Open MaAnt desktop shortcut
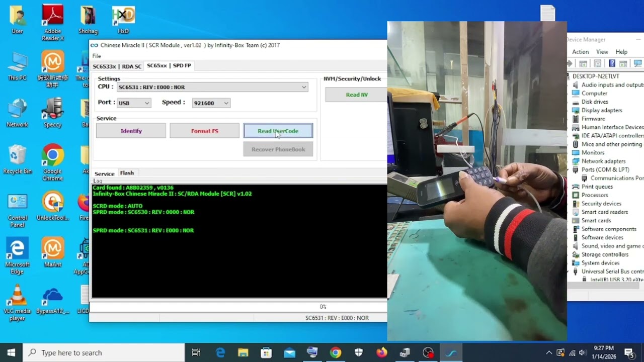Viewport: 644px width, 362px height. pos(52,253)
